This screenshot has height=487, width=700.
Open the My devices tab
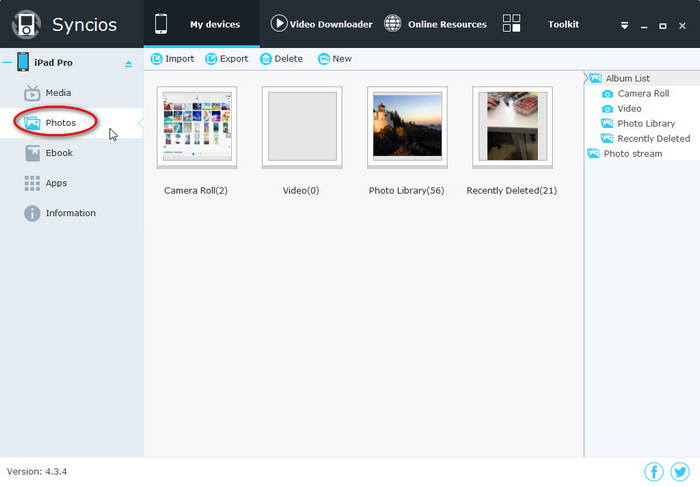click(201, 24)
